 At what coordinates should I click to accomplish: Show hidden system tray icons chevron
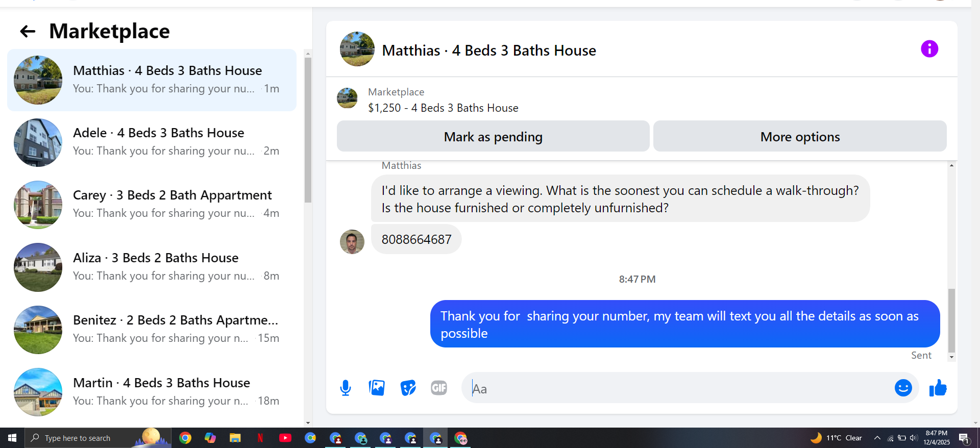[x=877, y=438]
